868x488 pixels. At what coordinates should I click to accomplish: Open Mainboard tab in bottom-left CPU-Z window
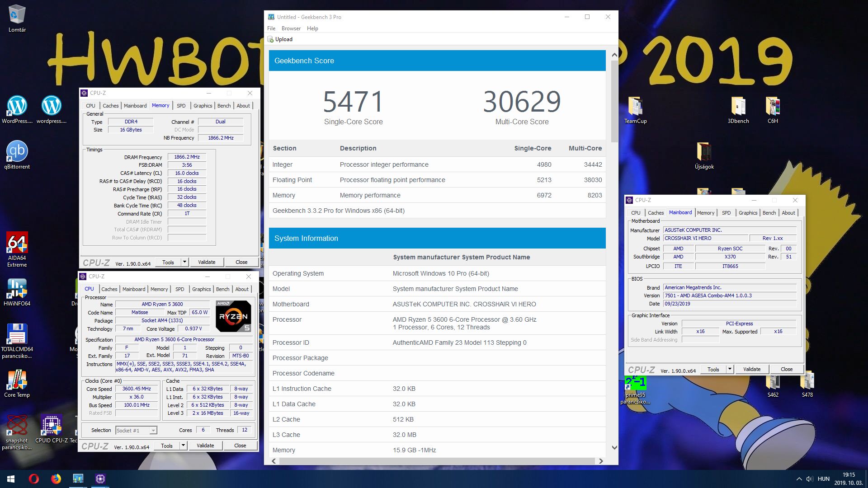tap(134, 289)
